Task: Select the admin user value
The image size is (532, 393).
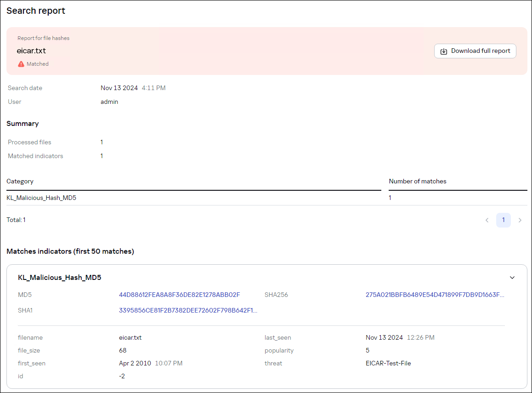Action: [109, 102]
